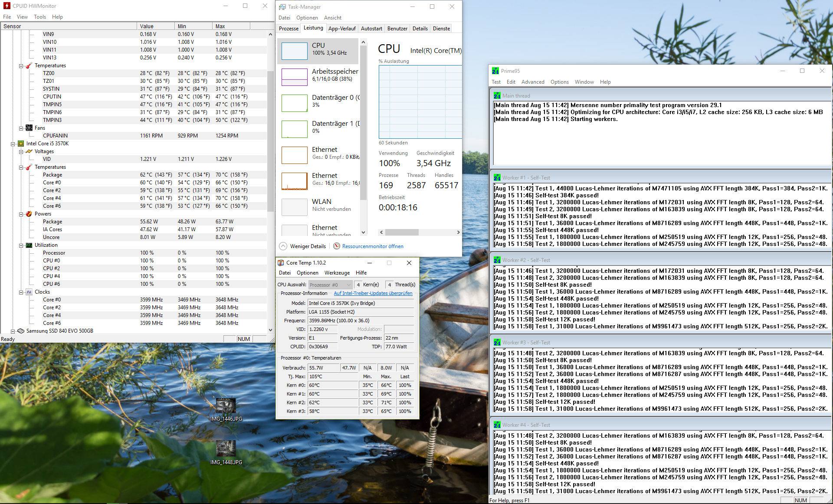This screenshot has width=833, height=504.
Task: Collapse the Fans tree node
Action: 21,128
